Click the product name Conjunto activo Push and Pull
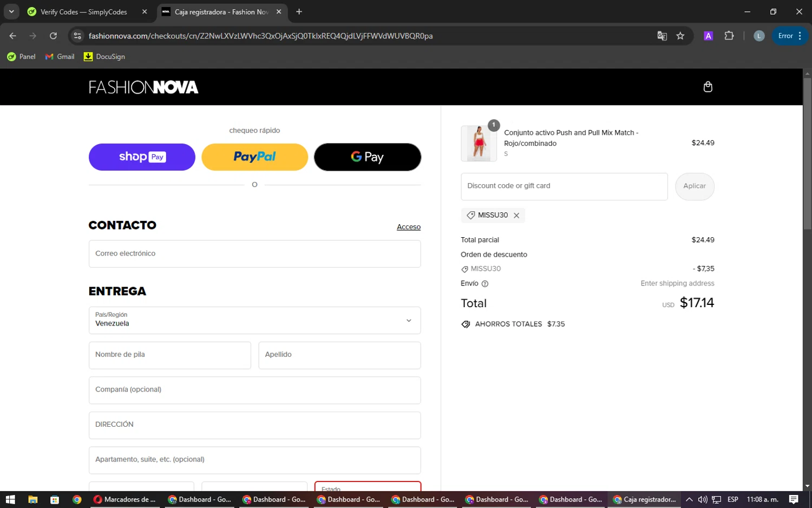 tap(571, 138)
